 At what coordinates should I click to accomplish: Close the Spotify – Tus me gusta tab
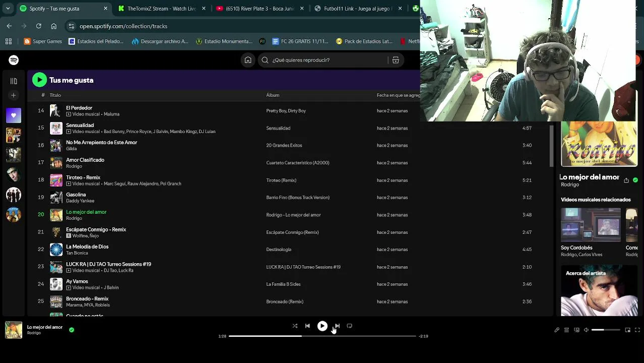105,9
